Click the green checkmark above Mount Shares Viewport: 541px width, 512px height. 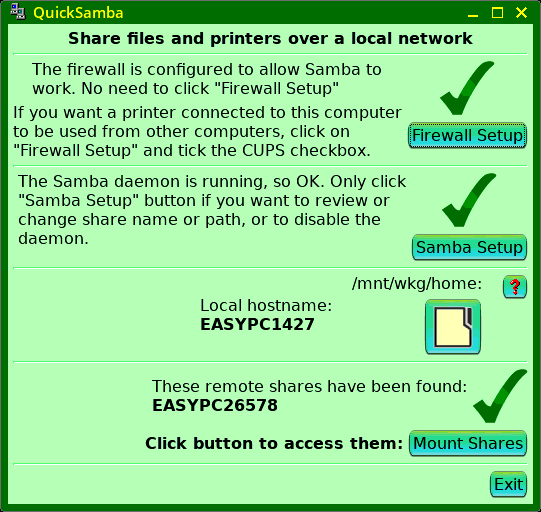500,396
